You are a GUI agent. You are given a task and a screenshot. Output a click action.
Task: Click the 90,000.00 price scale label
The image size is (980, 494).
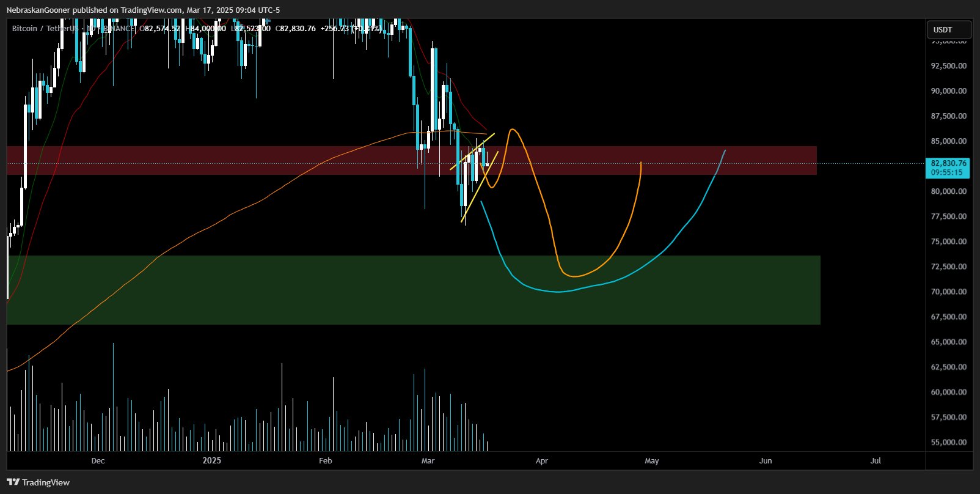pos(948,91)
